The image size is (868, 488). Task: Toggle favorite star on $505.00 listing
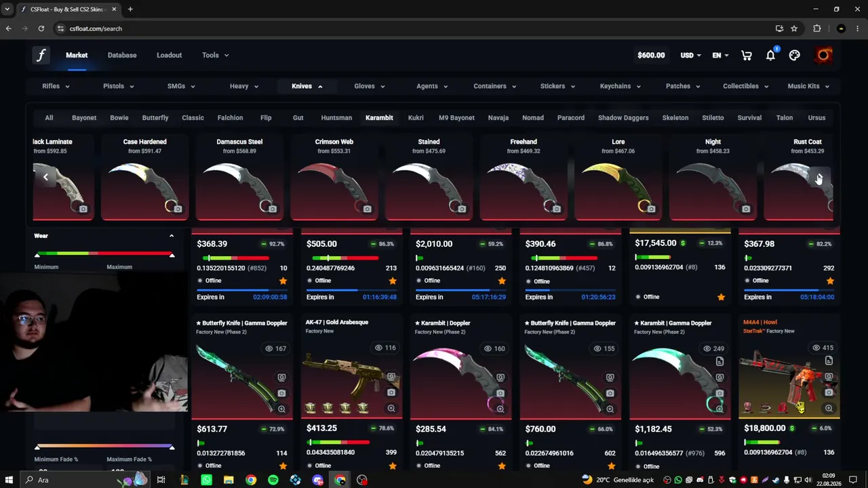(x=392, y=281)
